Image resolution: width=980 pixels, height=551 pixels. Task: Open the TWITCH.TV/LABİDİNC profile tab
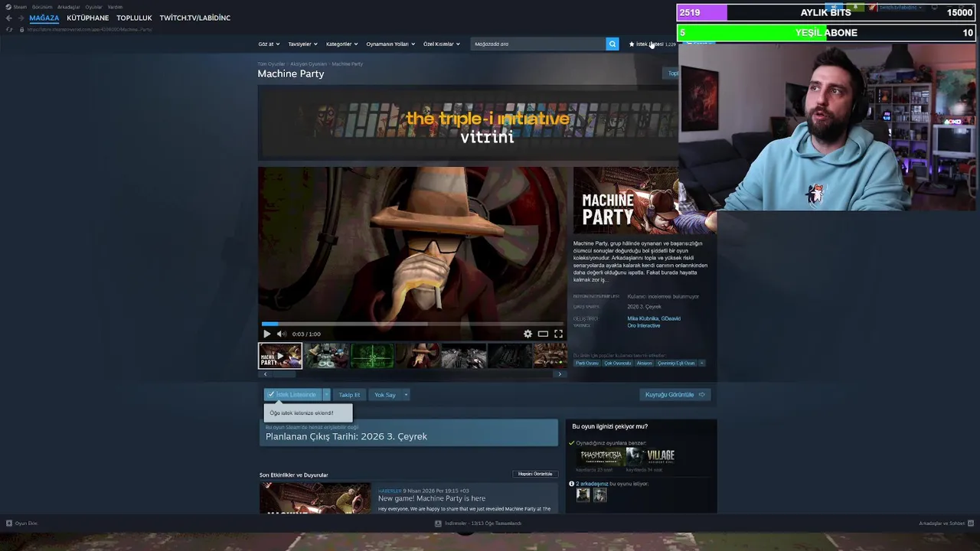tap(195, 18)
